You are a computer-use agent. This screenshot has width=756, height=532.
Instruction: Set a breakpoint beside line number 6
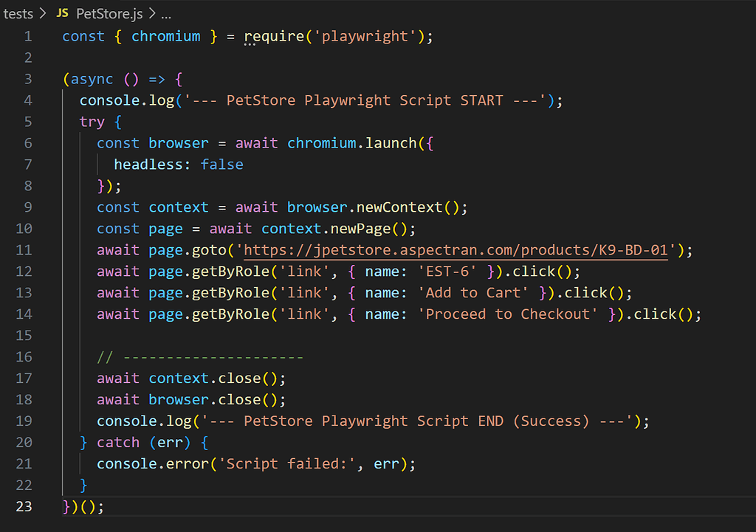[x=13, y=142]
